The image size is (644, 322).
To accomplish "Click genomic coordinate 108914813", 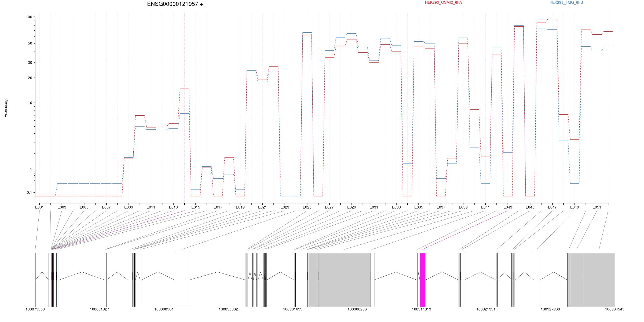I will 422,309.
